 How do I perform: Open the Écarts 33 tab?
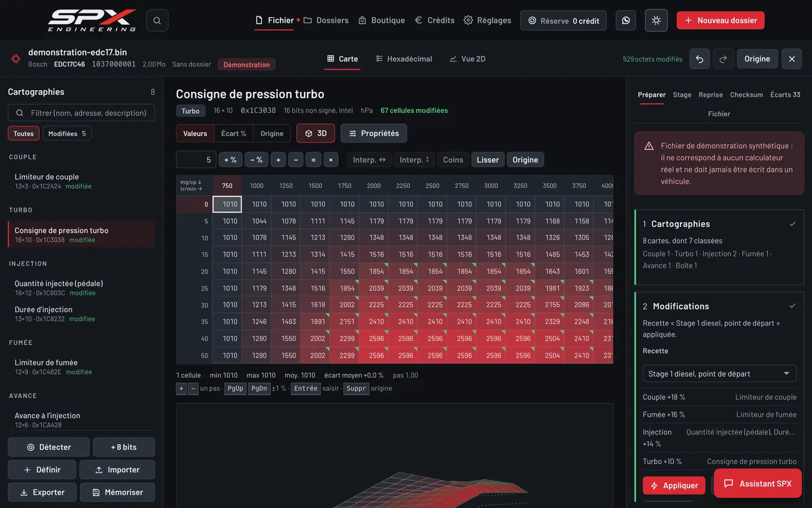(785, 95)
